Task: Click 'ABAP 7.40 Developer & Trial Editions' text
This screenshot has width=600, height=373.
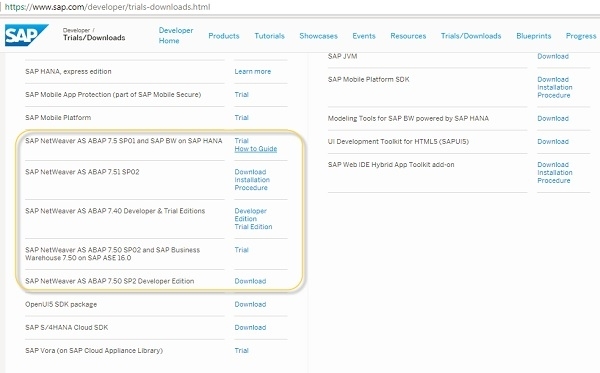Action: (115, 211)
